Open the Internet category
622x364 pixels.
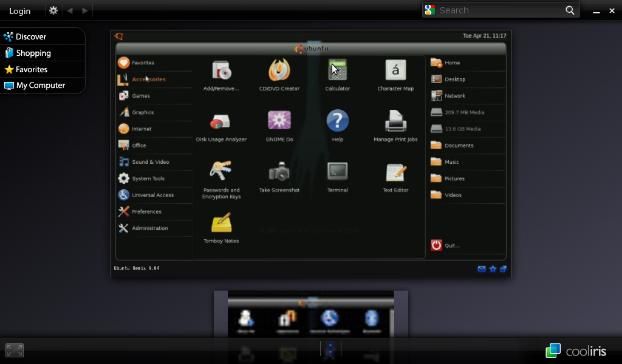point(155,129)
